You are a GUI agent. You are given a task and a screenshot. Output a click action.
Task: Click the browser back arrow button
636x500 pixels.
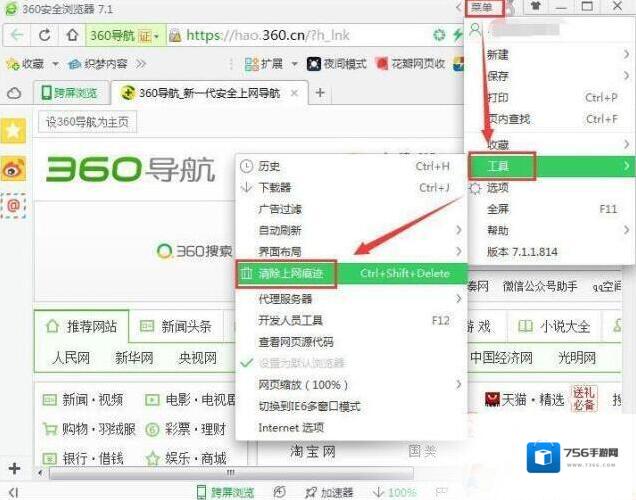(17, 35)
